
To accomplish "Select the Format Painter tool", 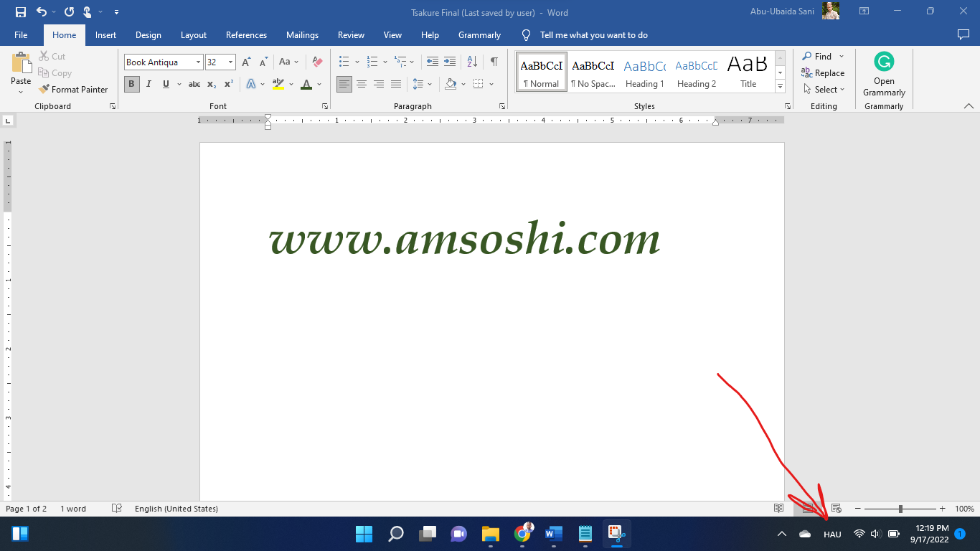I will point(72,90).
